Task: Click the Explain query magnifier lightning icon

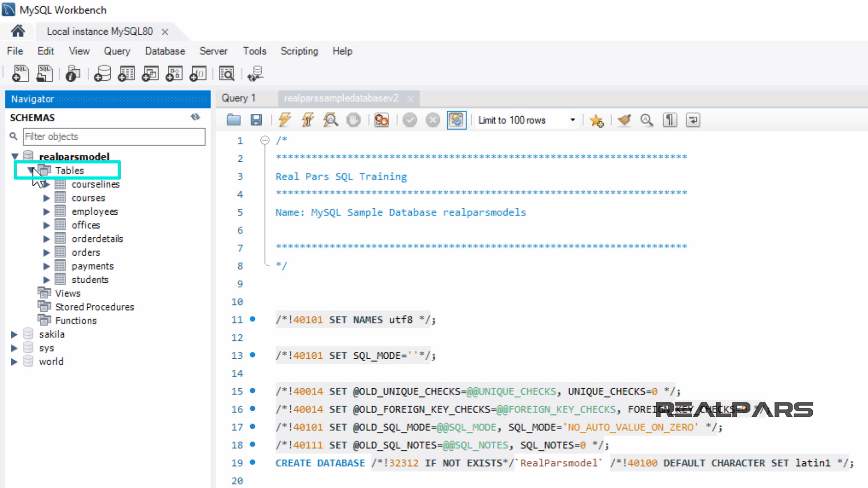Action: pos(331,120)
